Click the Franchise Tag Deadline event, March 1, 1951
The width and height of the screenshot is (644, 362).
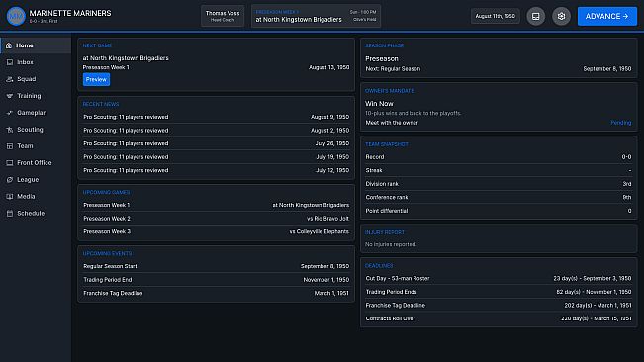216,293
